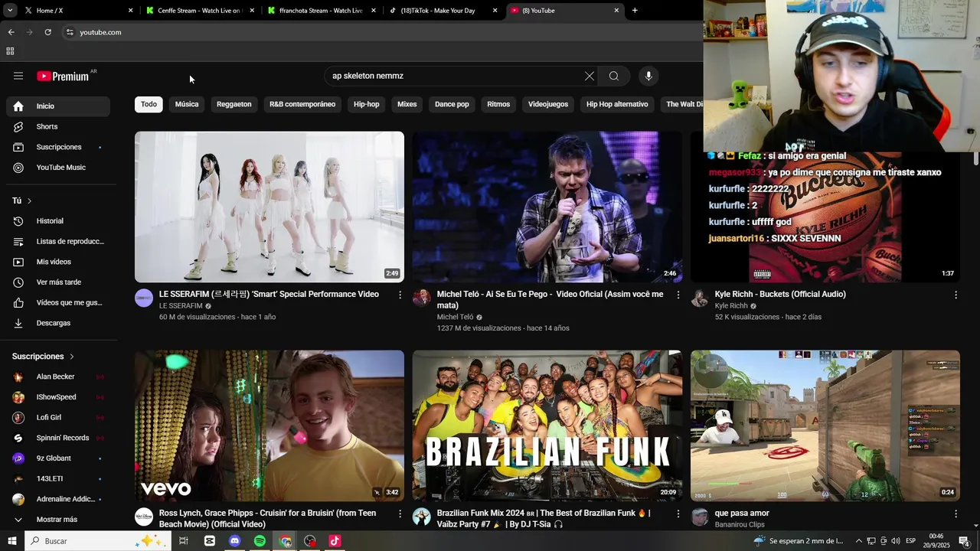The height and width of the screenshot is (551, 980).
Task: Open options for Ross Lynch Cruisin' video
Action: point(400,514)
